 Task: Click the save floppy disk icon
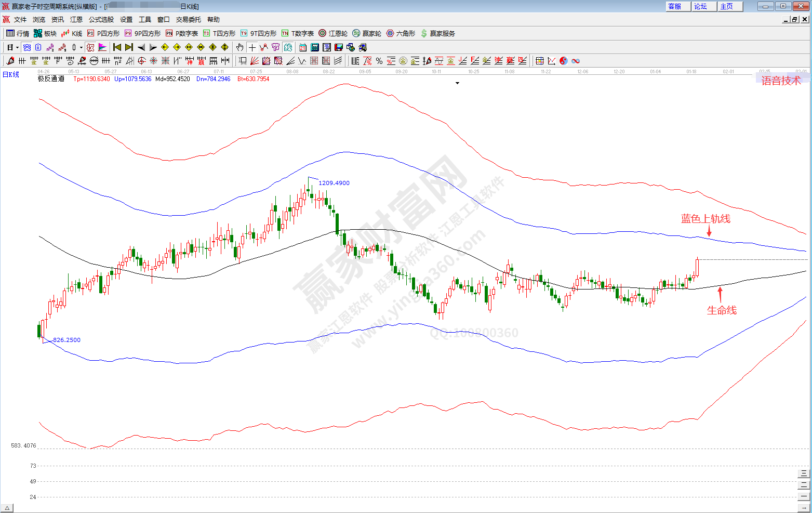pos(339,47)
